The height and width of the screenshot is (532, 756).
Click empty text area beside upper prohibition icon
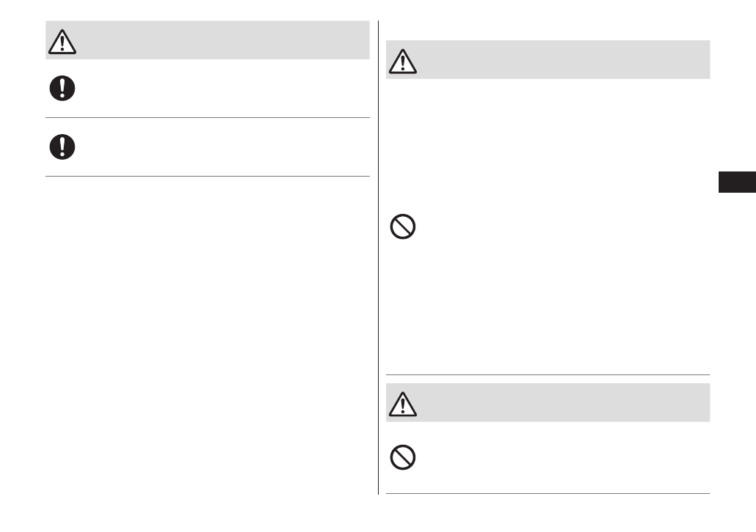(x=557, y=228)
